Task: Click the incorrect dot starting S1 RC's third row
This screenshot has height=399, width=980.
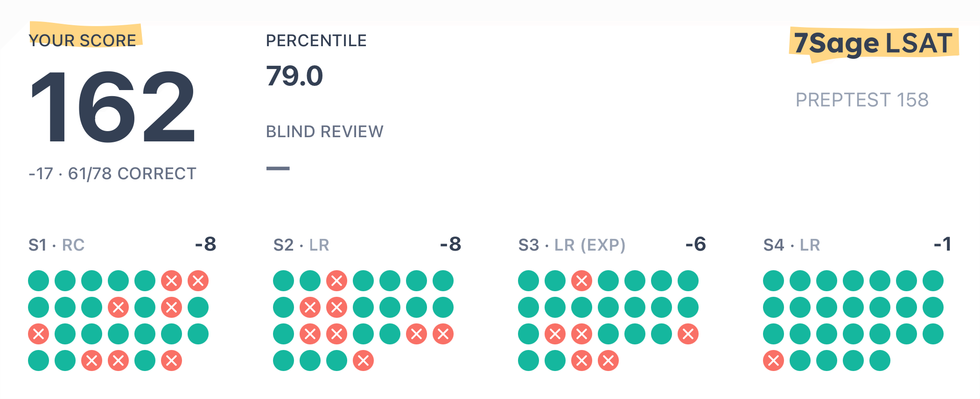Action: click(38, 334)
